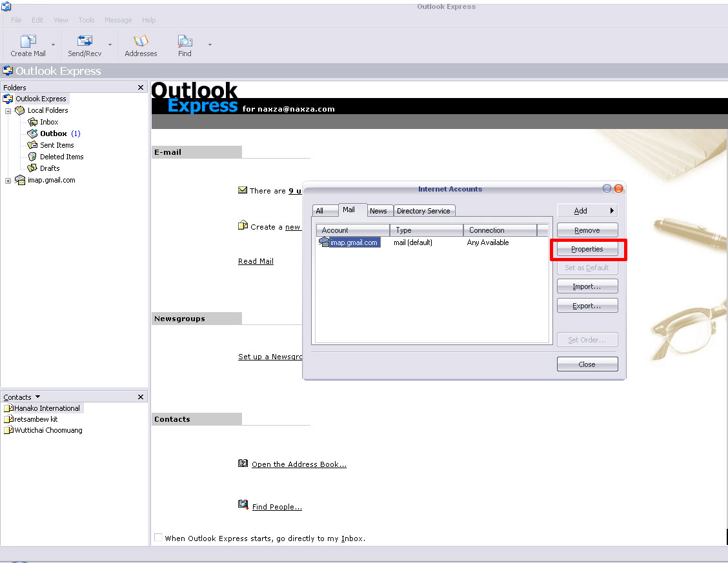The width and height of the screenshot is (728, 563).
Task: Click the 'Any Available' connection cell
Action: 488,242
